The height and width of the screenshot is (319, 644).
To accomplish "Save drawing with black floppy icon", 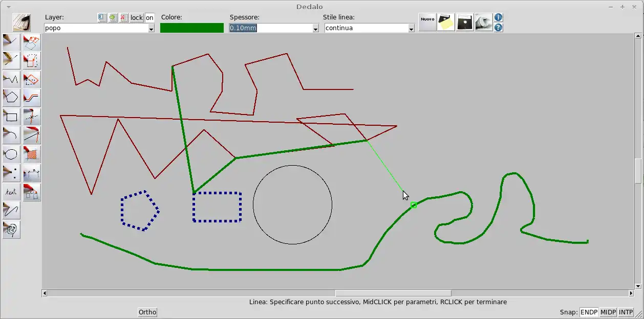I will pos(465,22).
